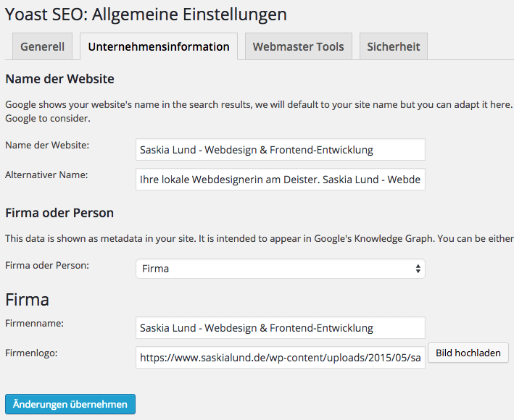Click the 'Firma oder Person:' field label
The height and width of the screenshot is (420, 514).
[47, 265]
